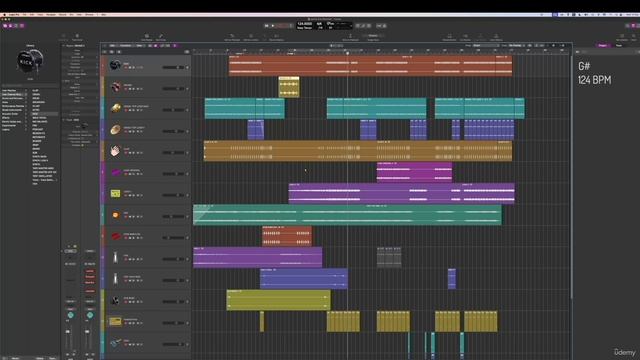Image resolution: width=640 pixels, height=360 pixels.
Task: Open the Help menu in menu bar
Action: [104, 15]
